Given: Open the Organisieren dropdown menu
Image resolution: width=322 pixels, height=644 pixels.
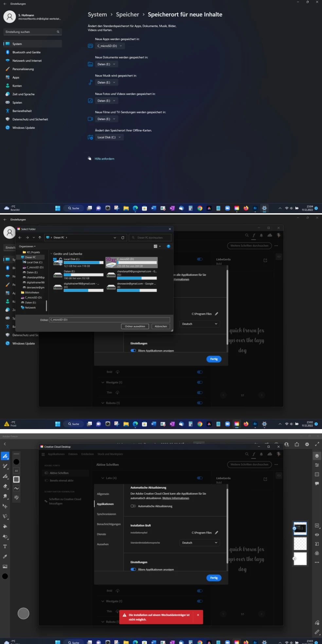Looking at the screenshot, I should 27,246.
